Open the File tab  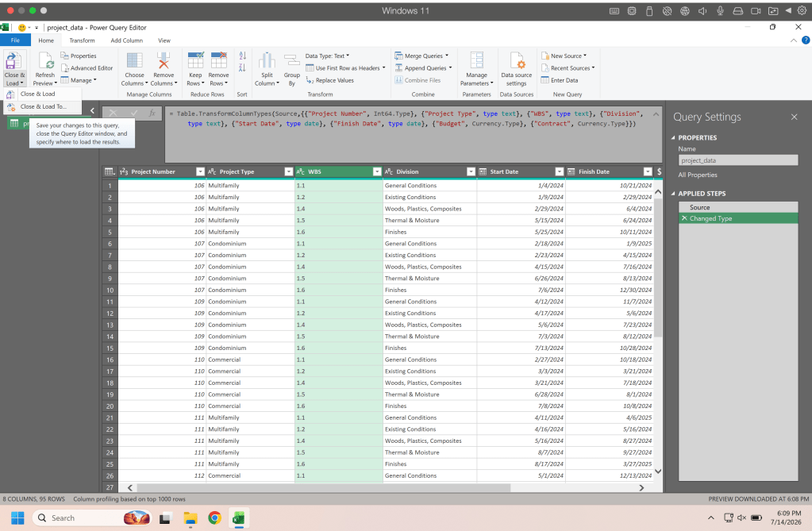(x=15, y=40)
